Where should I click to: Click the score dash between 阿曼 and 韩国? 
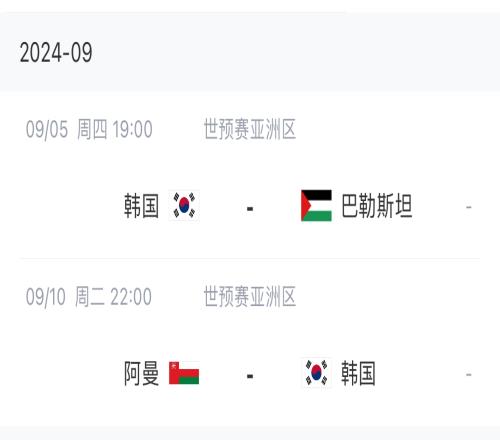point(250,376)
